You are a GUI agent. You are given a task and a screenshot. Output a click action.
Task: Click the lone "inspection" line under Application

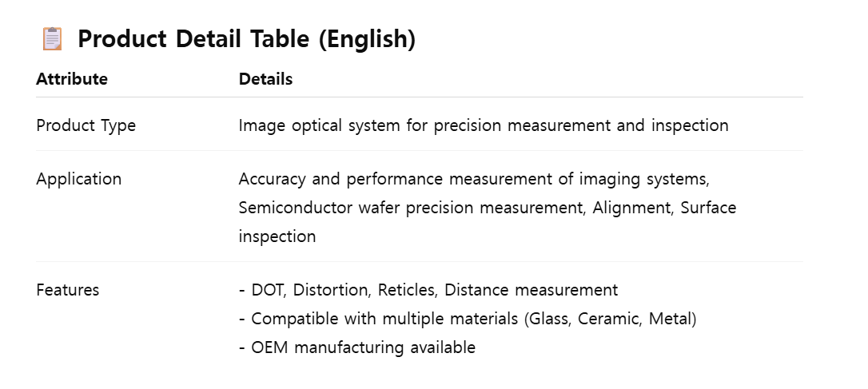coord(277,236)
